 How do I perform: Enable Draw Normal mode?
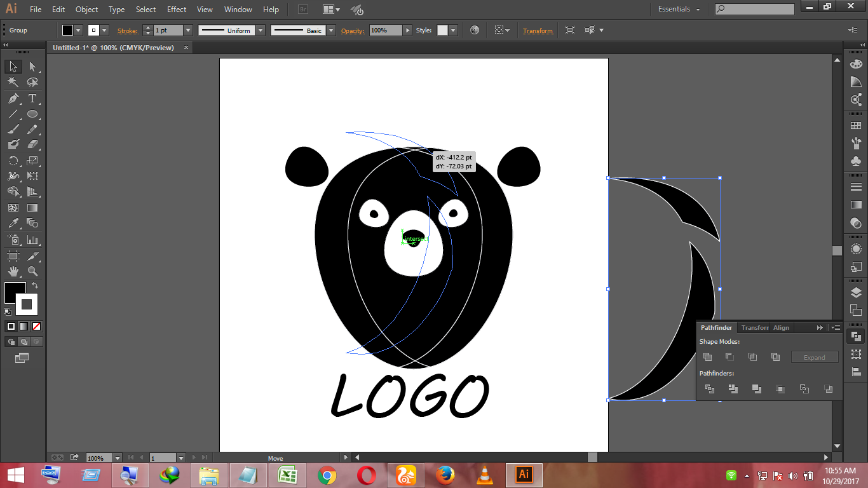pyautogui.click(x=11, y=342)
